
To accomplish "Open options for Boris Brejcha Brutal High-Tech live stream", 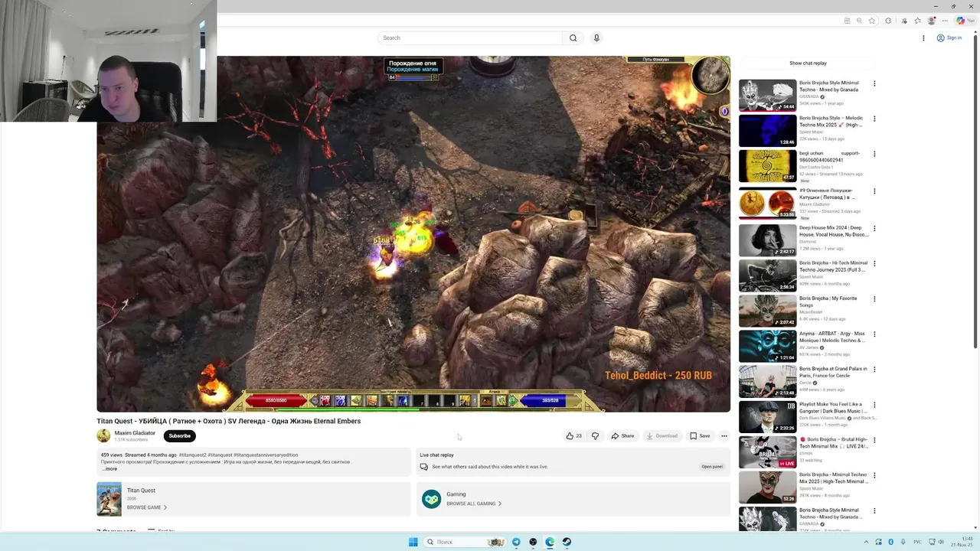I will coord(874,440).
